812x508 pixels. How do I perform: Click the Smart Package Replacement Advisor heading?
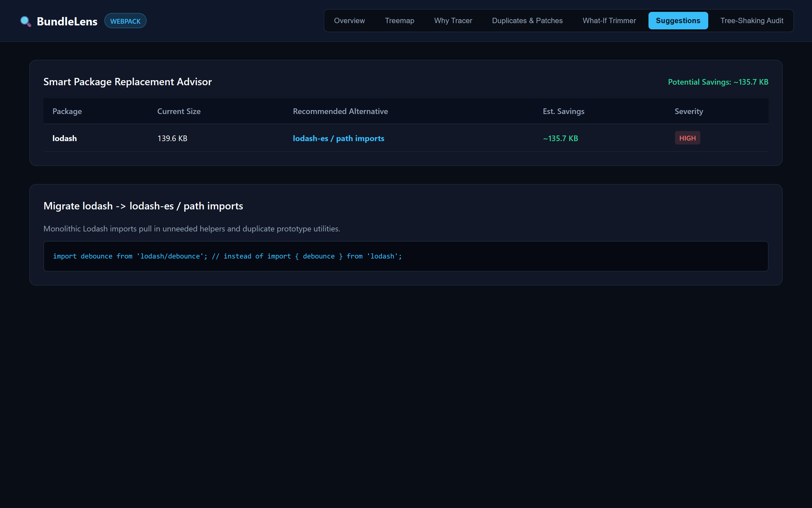tap(127, 82)
